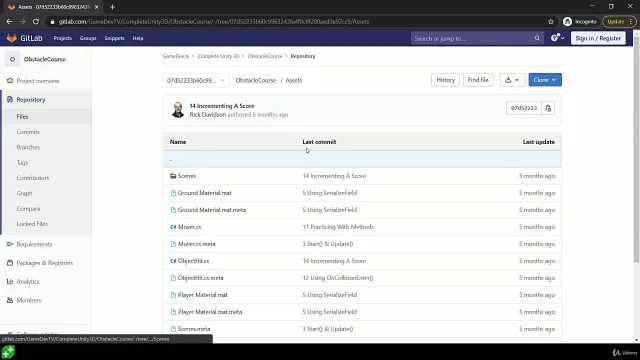Click Ground Material.mat file icon
This screenshot has width=640, height=360.
[173, 193]
